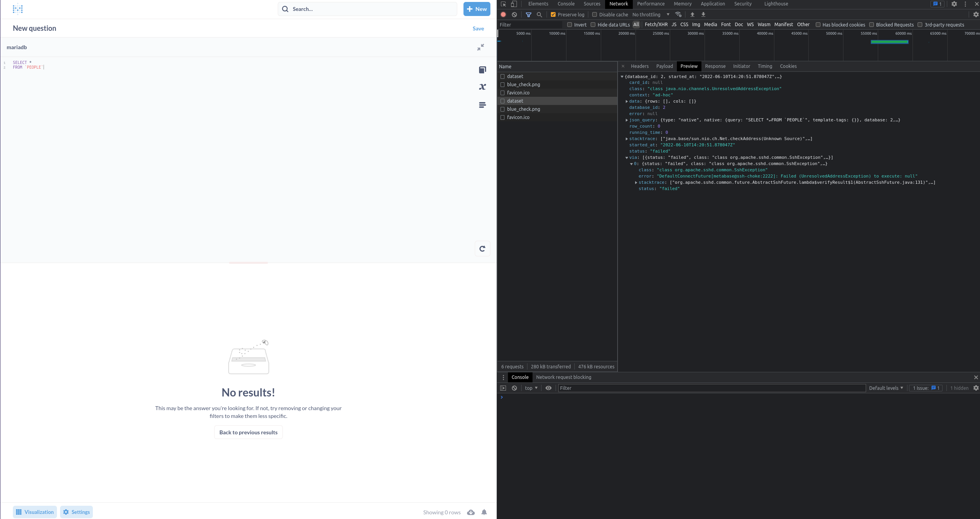Image resolution: width=980 pixels, height=519 pixels.
Task: Open the network filter search
Action: pyautogui.click(x=540, y=14)
